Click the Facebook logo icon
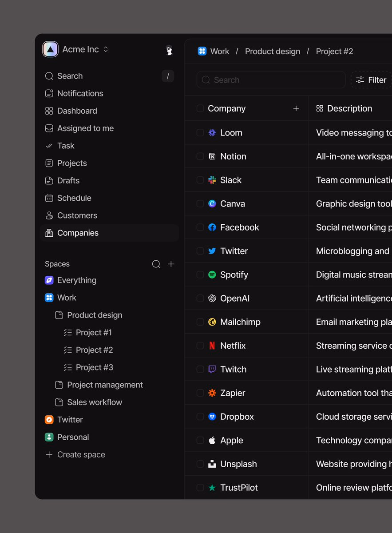 point(212,227)
